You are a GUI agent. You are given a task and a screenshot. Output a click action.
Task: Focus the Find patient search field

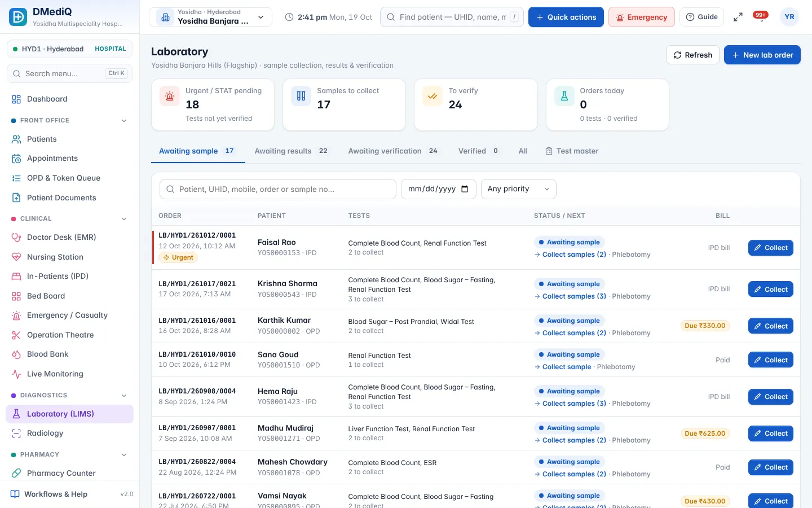452,17
